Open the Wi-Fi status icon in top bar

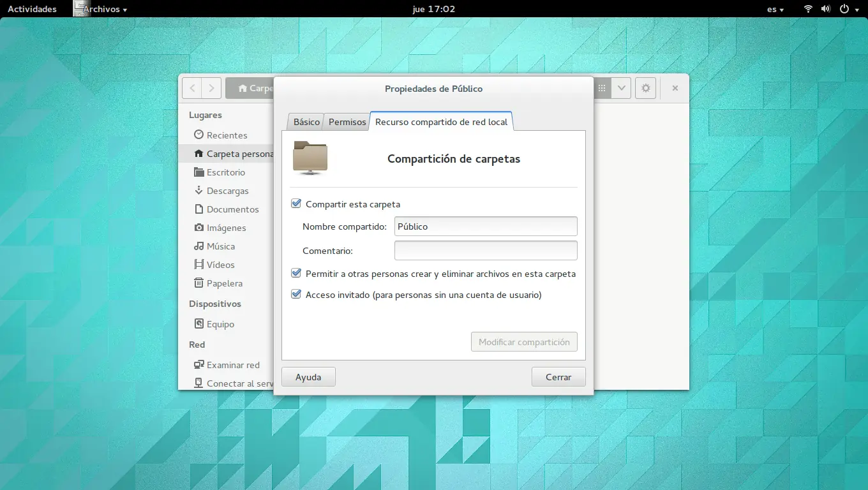pyautogui.click(x=808, y=9)
